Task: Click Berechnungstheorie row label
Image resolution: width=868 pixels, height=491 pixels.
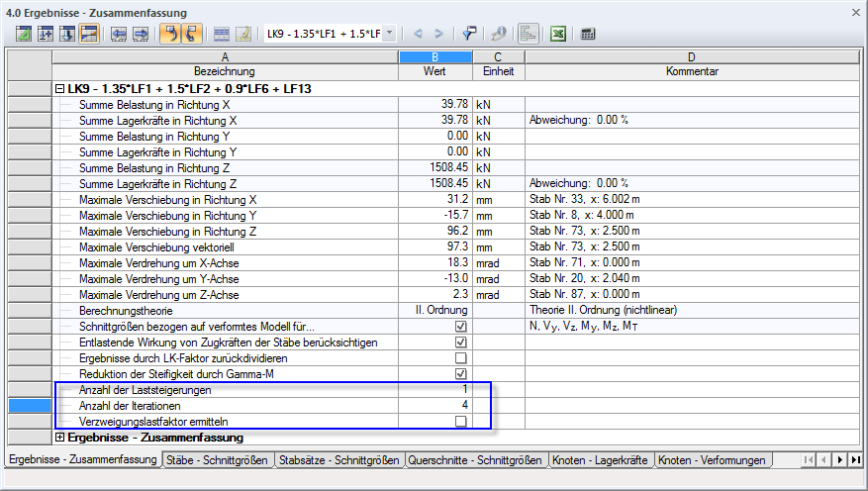Action: click(x=126, y=311)
